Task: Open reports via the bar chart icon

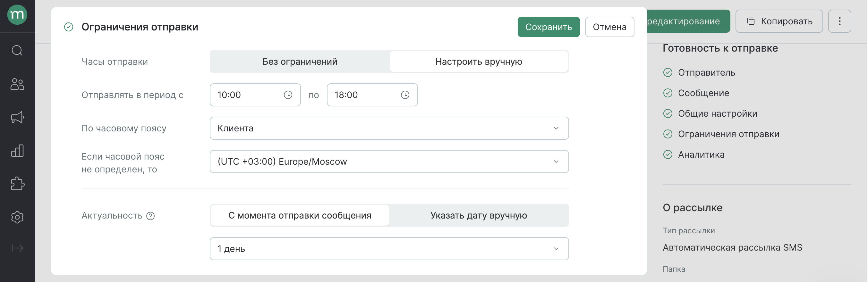Action: (x=17, y=150)
